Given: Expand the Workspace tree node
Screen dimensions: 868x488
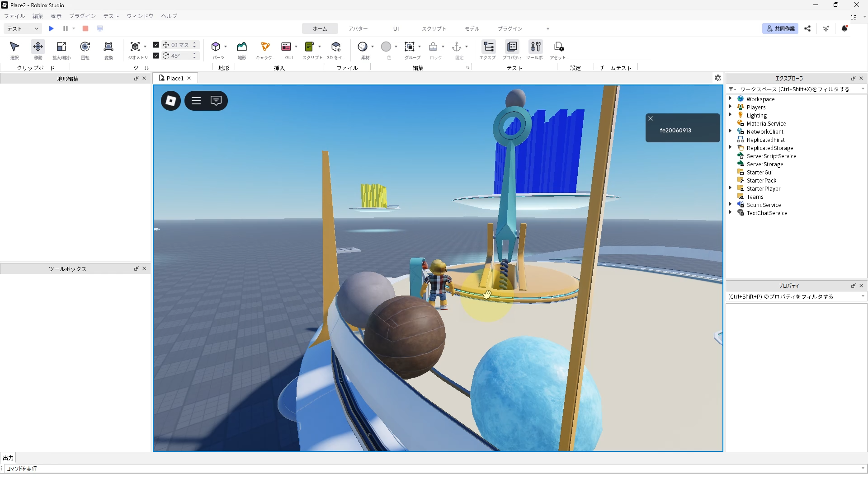Looking at the screenshot, I should coord(730,99).
